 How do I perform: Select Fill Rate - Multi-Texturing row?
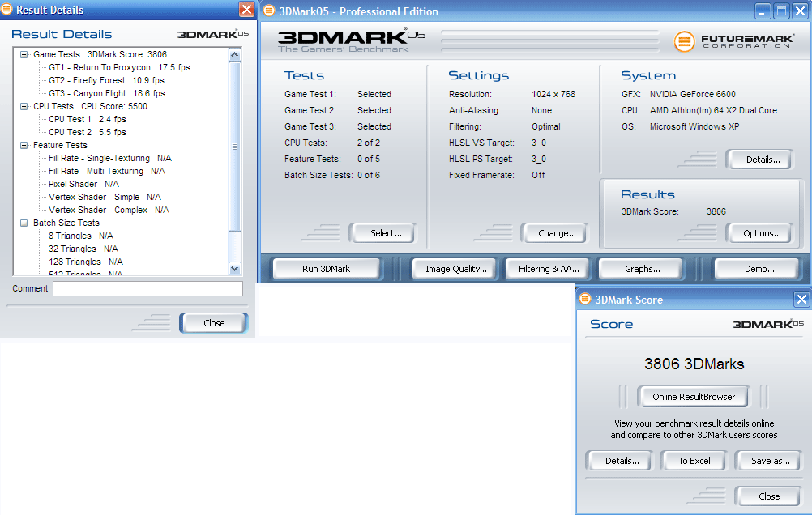coord(107,171)
